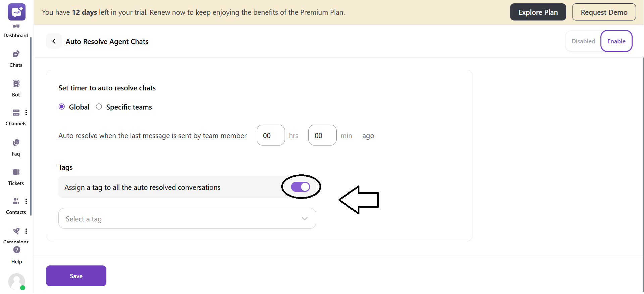This screenshot has height=294, width=644.
Task: Open the Faq sidebar icon
Action: click(x=16, y=143)
